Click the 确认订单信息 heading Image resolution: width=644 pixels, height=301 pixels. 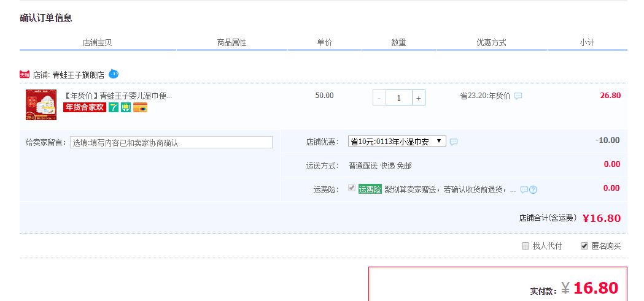[46, 18]
